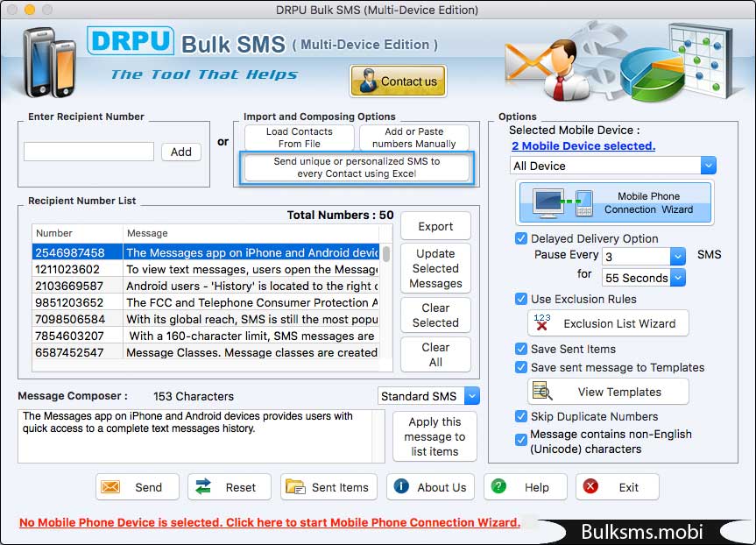Click the DRPU logo
This screenshot has width=756, height=545.
coord(131,41)
